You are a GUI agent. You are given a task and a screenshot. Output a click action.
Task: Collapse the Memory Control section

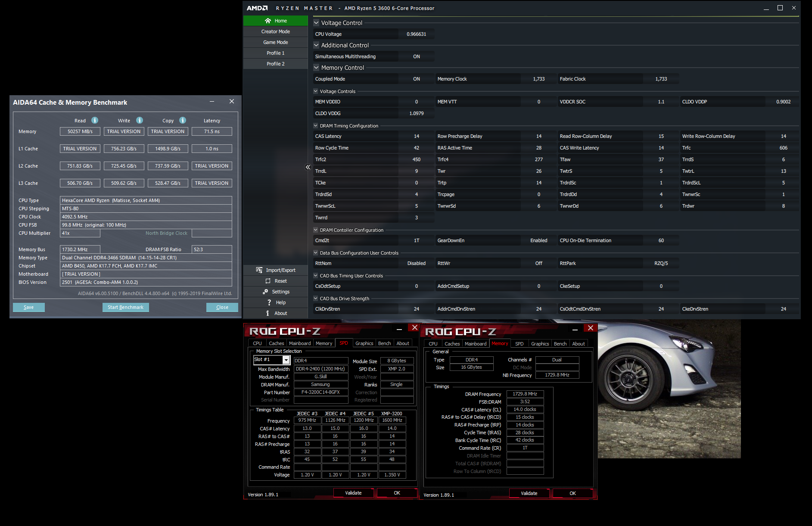[x=316, y=68]
